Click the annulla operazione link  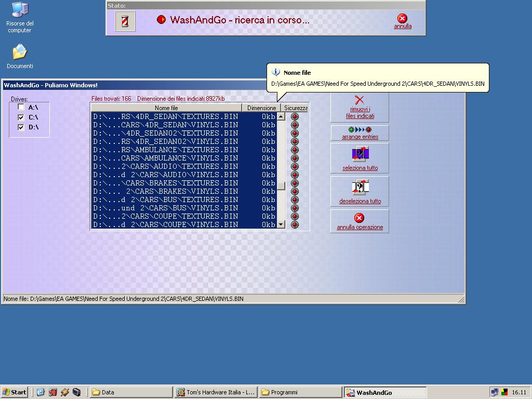[x=360, y=228]
